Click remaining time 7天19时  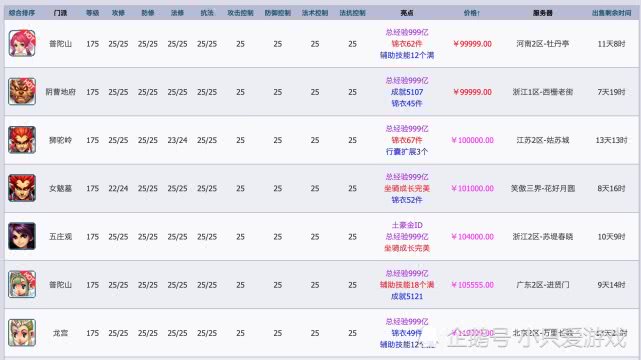612,92
